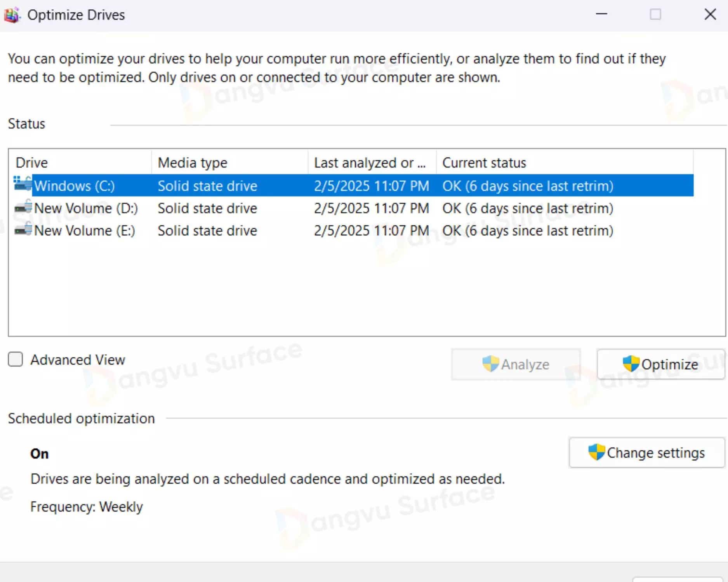This screenshot has height=582, width=728.
Task: Click the New Volume (E:) drive icon
Action: (23, 229)
